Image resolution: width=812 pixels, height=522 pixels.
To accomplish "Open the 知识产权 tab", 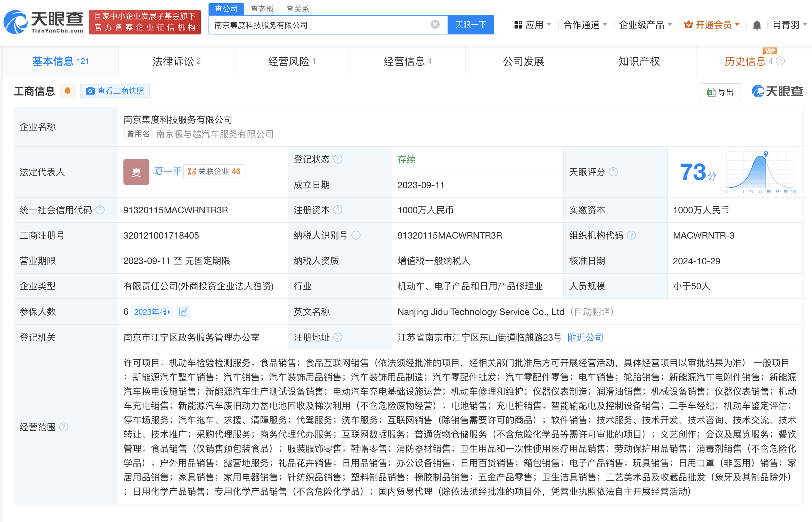I will (639, 61).
